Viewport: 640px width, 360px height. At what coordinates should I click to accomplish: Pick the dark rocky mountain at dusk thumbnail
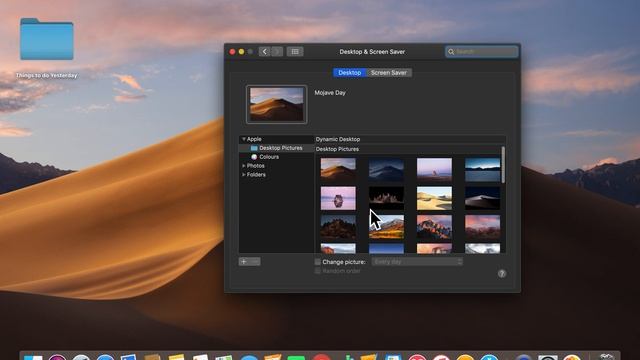click(338, 227)
